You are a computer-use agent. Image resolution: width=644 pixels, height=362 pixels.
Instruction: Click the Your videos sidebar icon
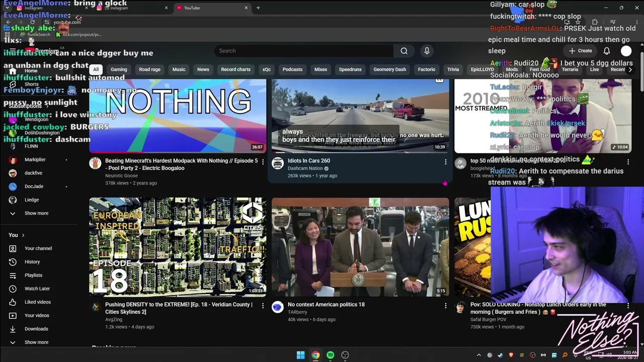(x=13, y=316)
